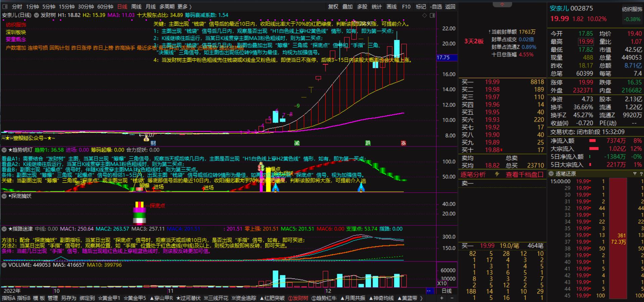The height and width of the screenshot is (302, 644).
Task: Click the panel layout icon left of 分时
Action: [5, 6]
